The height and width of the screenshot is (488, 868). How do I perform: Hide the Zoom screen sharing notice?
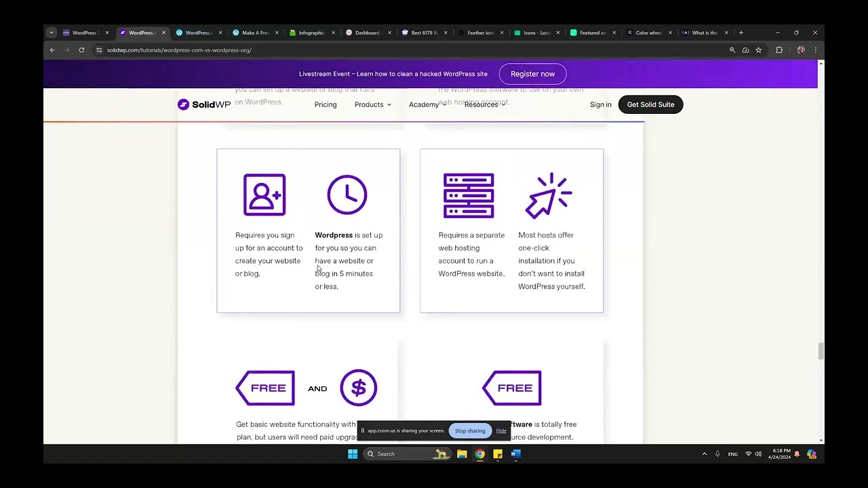click(x=501, y=431)
